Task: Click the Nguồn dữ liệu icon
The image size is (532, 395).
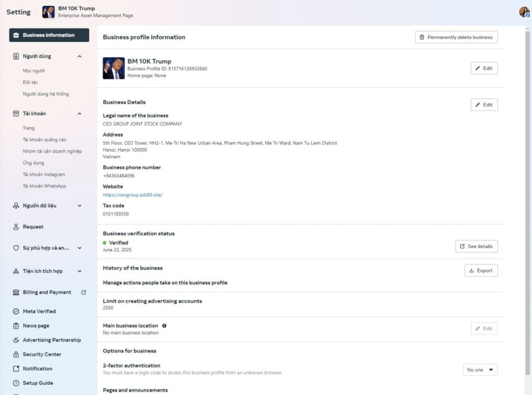Action: [16, 206]
